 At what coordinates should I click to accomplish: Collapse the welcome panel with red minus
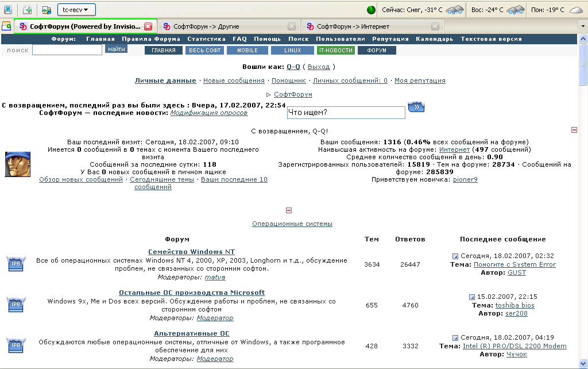tap(574, 130)
